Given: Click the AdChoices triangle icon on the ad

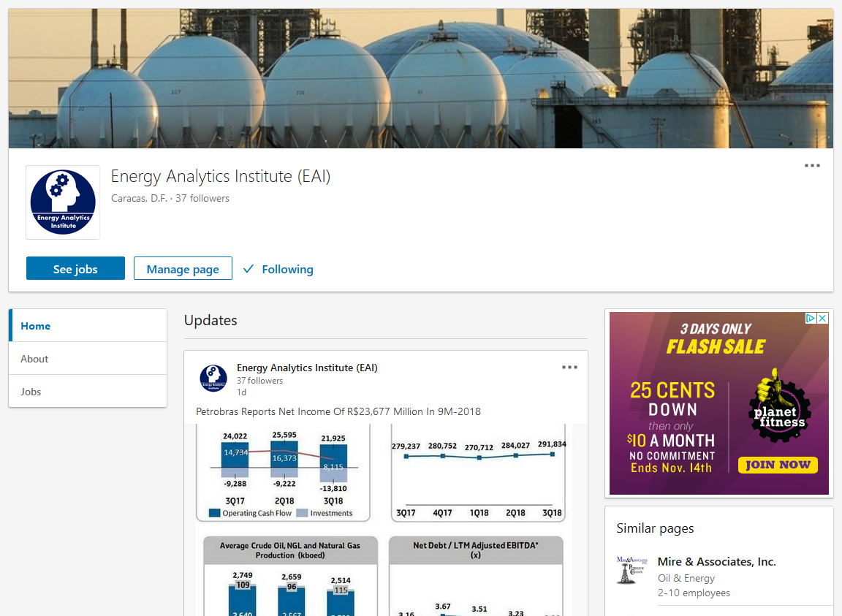Looking at the screenshot, I should tap(811, 319).
